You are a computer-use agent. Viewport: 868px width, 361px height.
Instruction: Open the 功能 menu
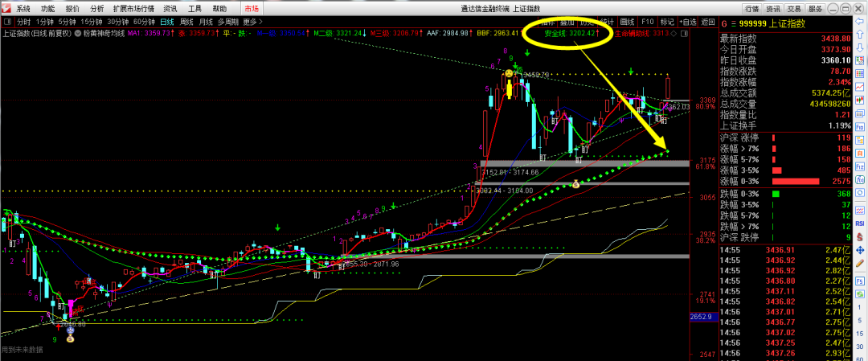coord(47,8)
